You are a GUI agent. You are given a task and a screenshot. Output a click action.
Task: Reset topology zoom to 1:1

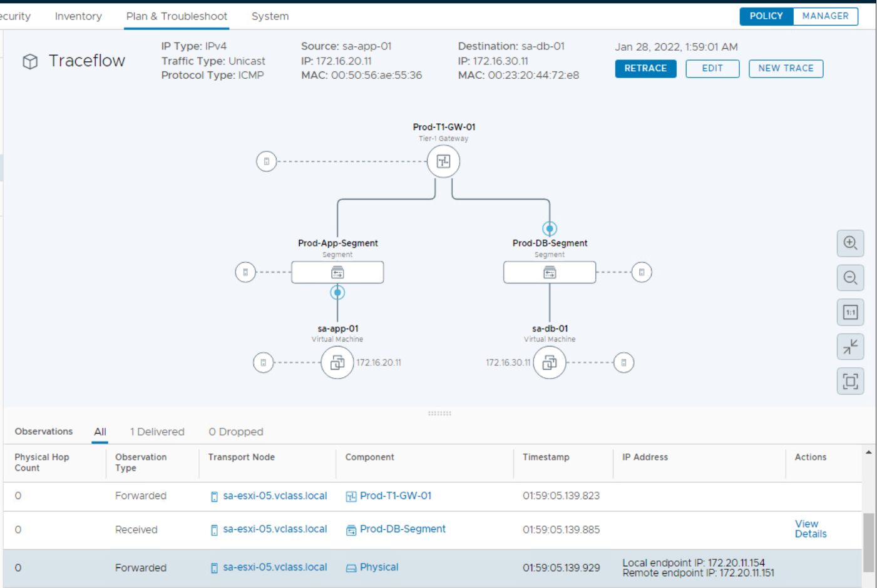point(850,312)
